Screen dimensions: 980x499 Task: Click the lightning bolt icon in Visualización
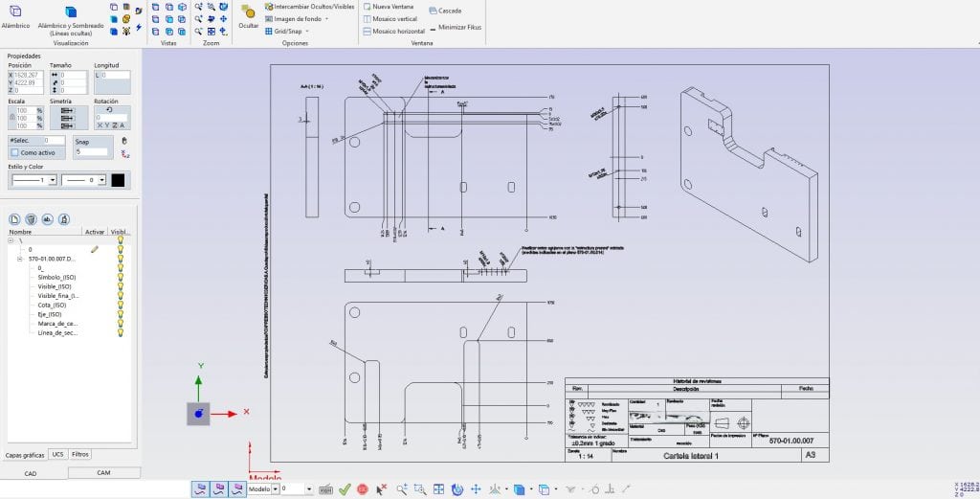[138, 28]
